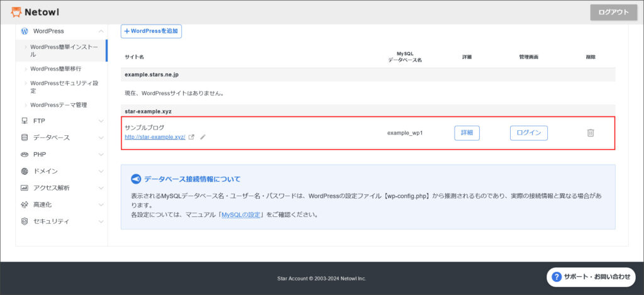This screenshot has height=295, width=644.
Task: Expand the ドメイン menu chevron
Action: (101, 171)
